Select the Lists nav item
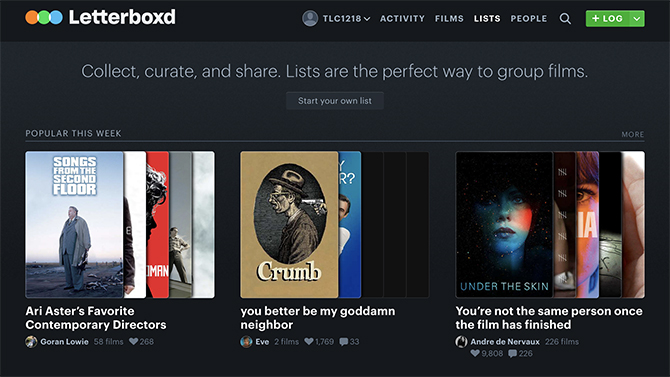Viewport: 670px width, 377px height. (487, 18)
